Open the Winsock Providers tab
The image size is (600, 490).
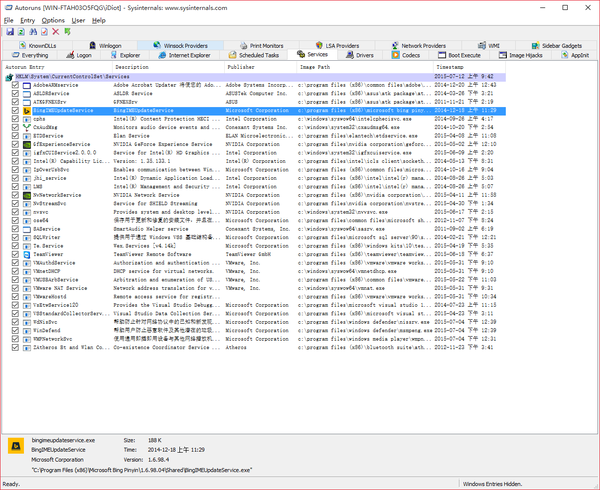click(181, 46)
